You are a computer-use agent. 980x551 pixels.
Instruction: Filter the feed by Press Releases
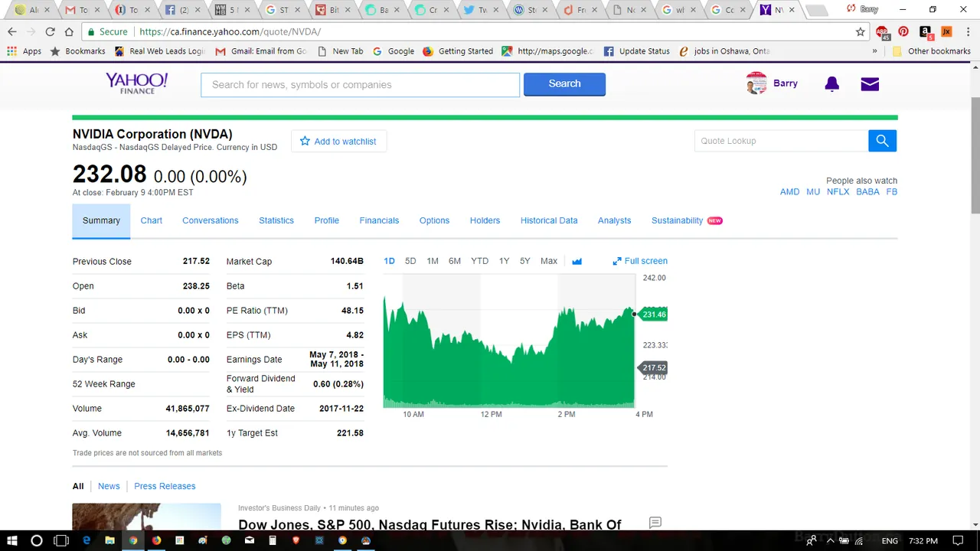165,486
